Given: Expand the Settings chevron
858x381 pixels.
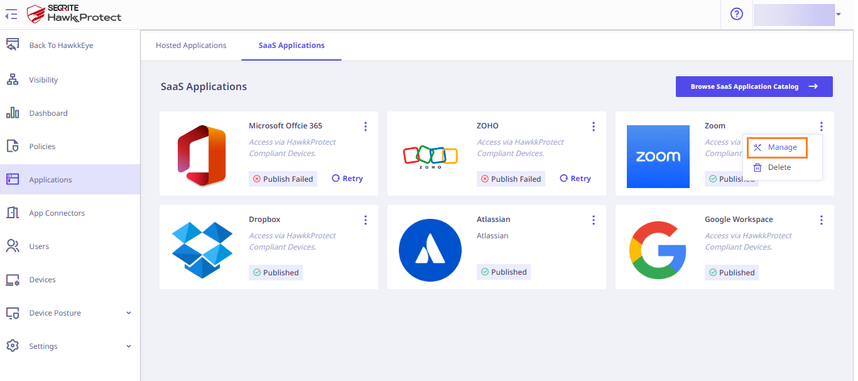Looking at the screenshot, I should tap(129, 347).
